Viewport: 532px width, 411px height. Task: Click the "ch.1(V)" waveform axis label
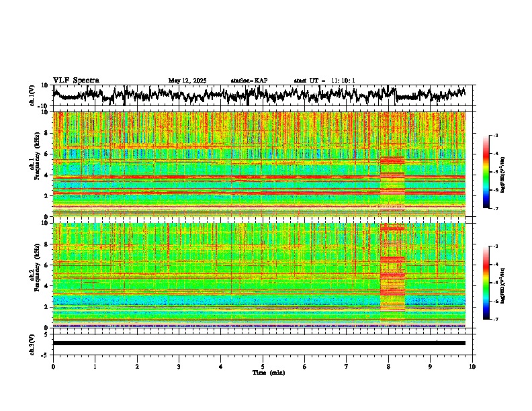(x=32, y=95)
